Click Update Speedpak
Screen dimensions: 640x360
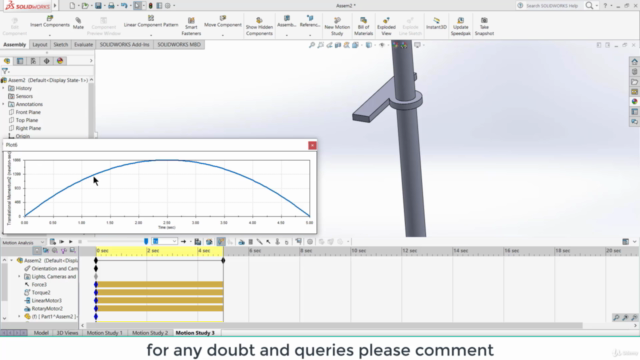461,26
